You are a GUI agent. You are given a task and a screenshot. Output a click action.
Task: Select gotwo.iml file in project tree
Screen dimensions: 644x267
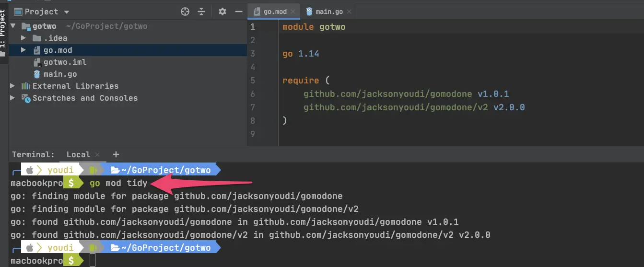pyautogui.click(x=65, y=62)
